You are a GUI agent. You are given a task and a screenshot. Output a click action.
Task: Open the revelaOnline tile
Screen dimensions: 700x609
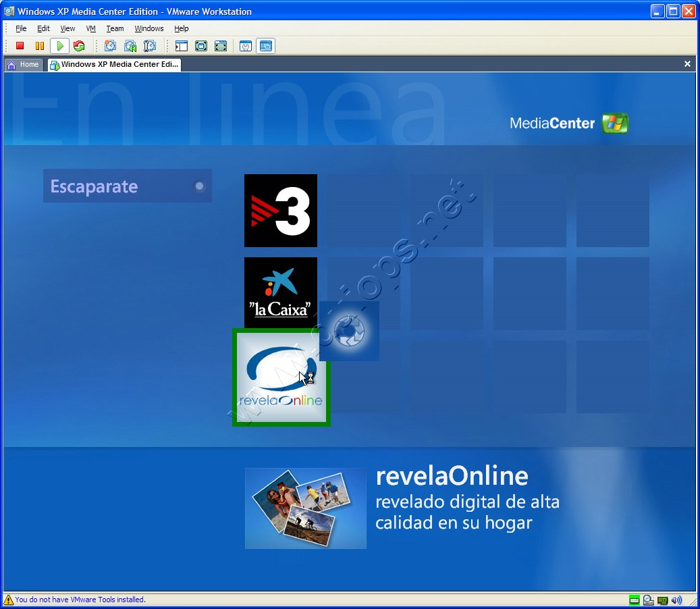281,377
